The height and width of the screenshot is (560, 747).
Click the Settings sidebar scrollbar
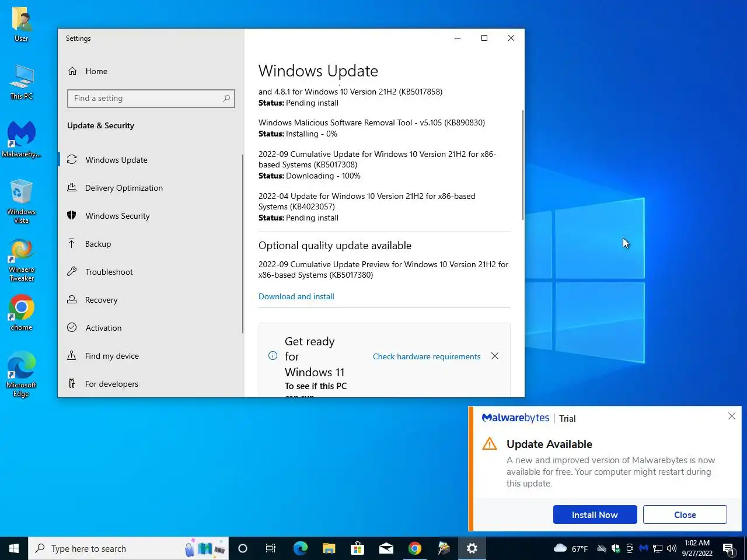242,244
